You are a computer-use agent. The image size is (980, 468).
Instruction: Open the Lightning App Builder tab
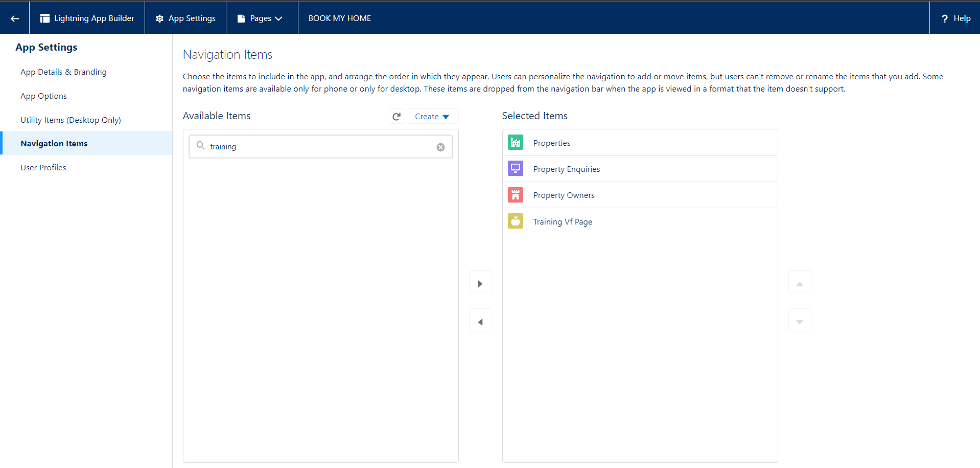click(x=87, y=18)
